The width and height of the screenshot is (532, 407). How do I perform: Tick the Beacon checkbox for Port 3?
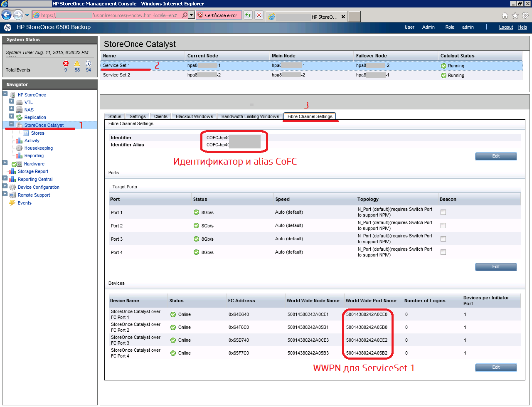(x=443, y=239)
